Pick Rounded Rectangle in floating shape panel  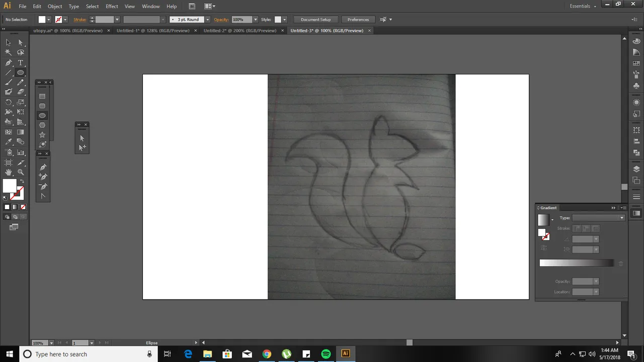pyautogui.click(x=42, y=106)
